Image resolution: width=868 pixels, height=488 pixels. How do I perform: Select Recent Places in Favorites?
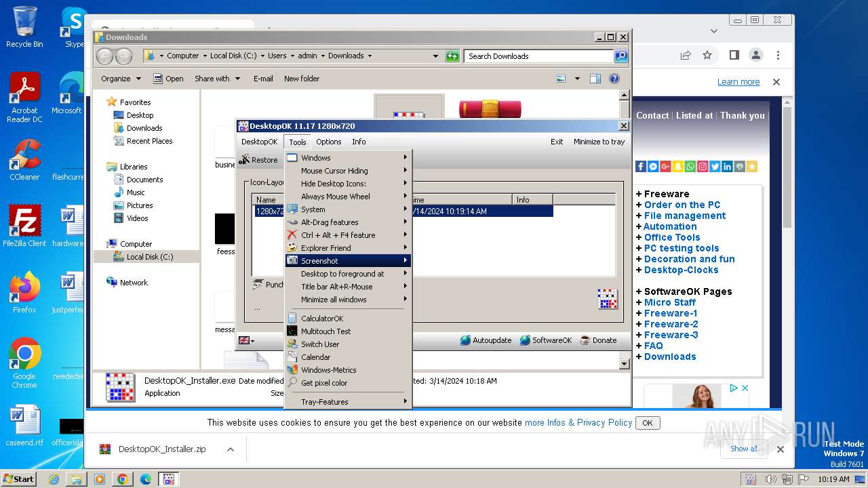(149, 141)
